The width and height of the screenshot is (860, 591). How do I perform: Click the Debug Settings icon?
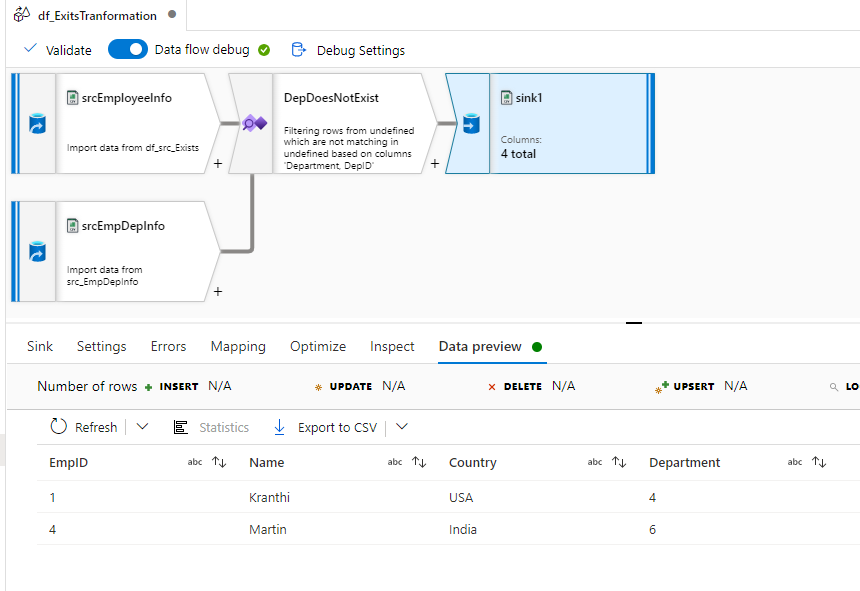pyautogui.click(x=298, y=50)
